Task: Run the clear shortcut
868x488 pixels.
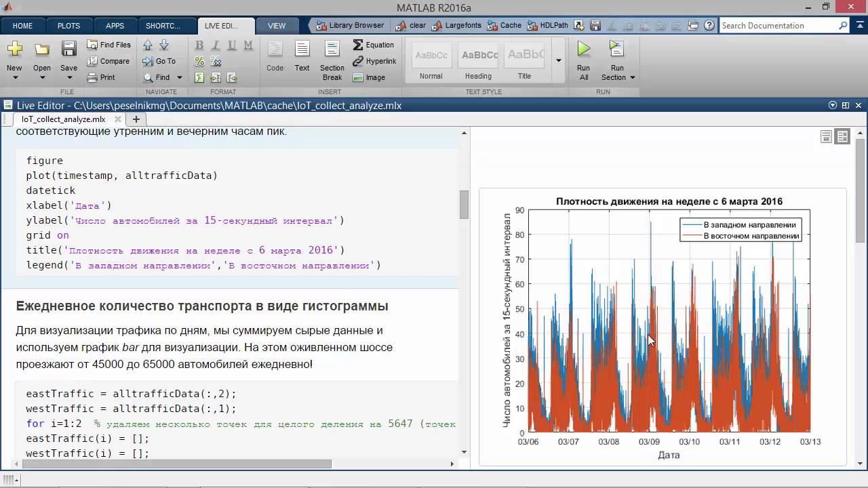Action: 412,26
